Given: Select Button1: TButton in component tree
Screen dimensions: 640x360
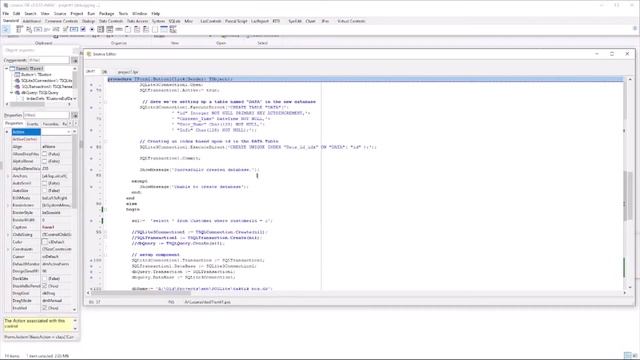Looking at the screenshot, I should coord(36,75).
